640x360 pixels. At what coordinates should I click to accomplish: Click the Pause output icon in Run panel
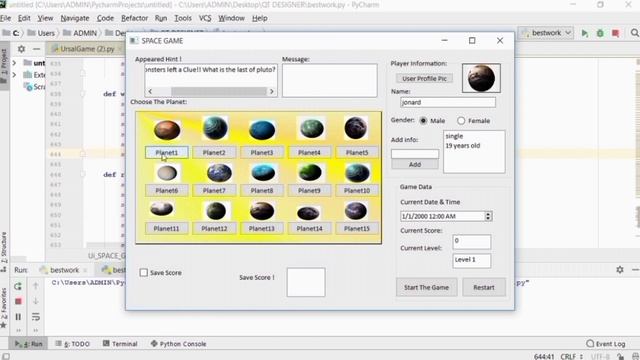point(18,317)
